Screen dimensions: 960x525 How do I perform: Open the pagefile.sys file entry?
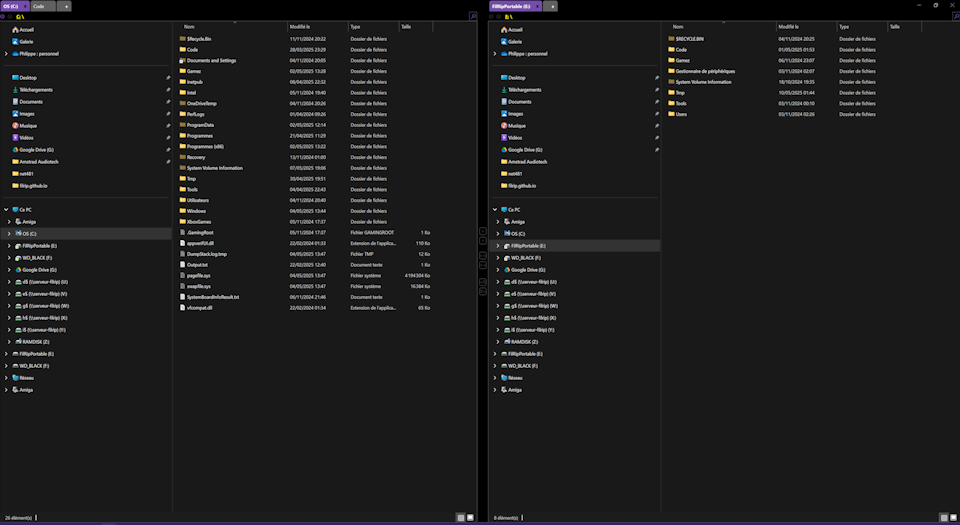click(x=198, y=275)
